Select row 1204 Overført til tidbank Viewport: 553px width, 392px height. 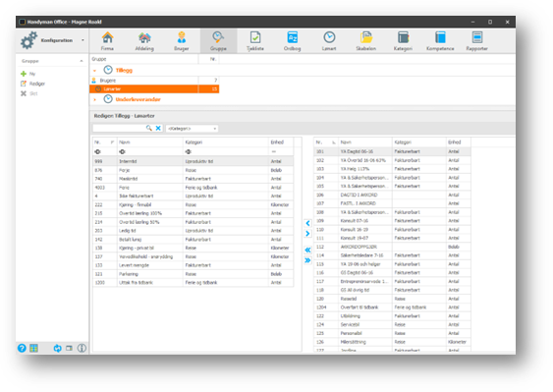[392, 307]
